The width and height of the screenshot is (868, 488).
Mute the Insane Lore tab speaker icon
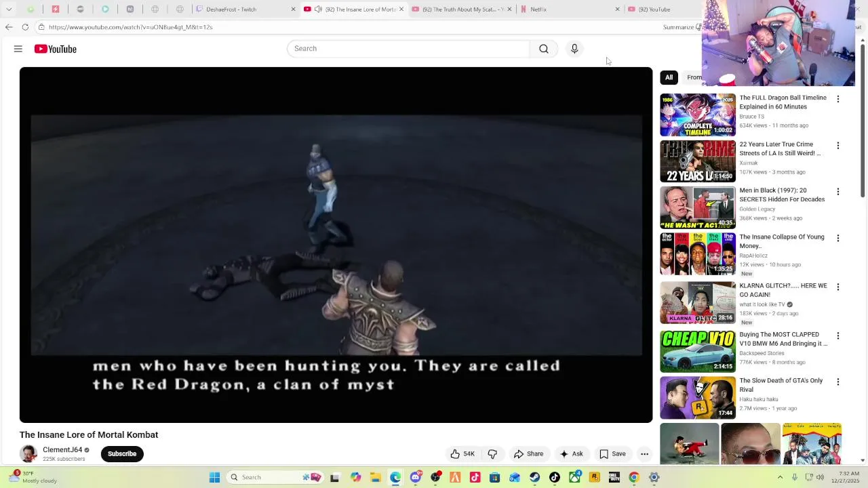click(x=318, y=9)
